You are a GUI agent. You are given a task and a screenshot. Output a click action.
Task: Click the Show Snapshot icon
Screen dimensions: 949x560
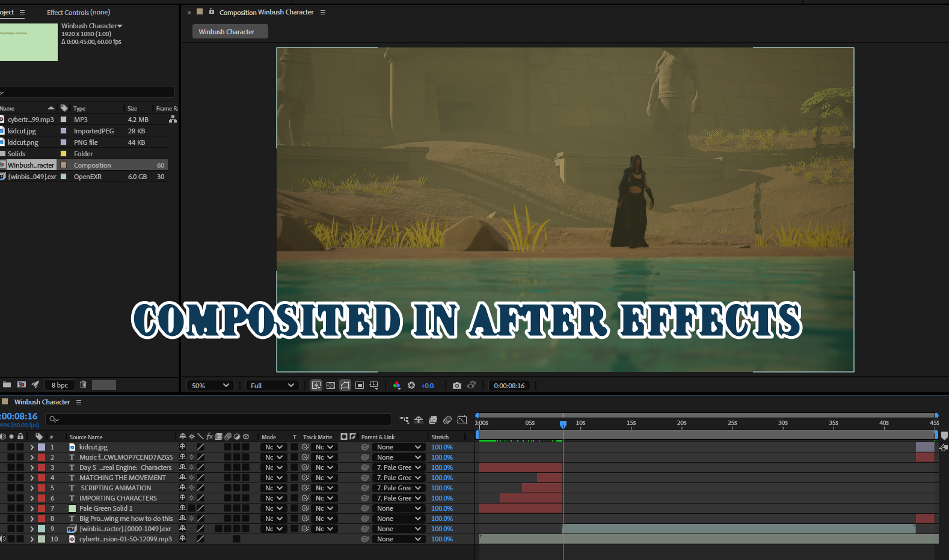tap(471, 385)
